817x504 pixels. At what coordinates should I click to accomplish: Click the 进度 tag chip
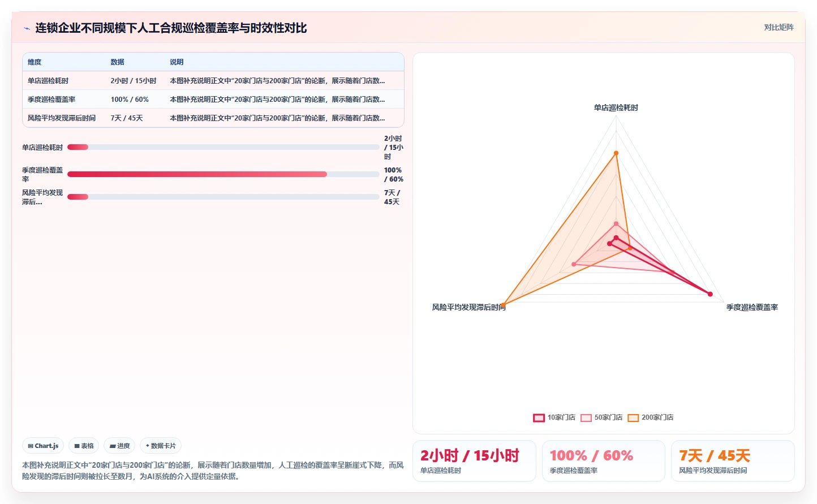119,446
